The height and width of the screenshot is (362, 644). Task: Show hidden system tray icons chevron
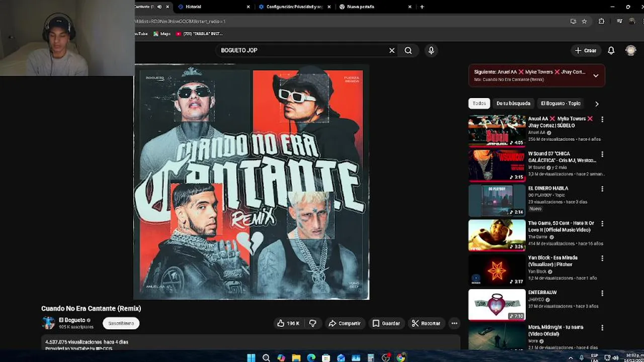click(x=571, y=358)
